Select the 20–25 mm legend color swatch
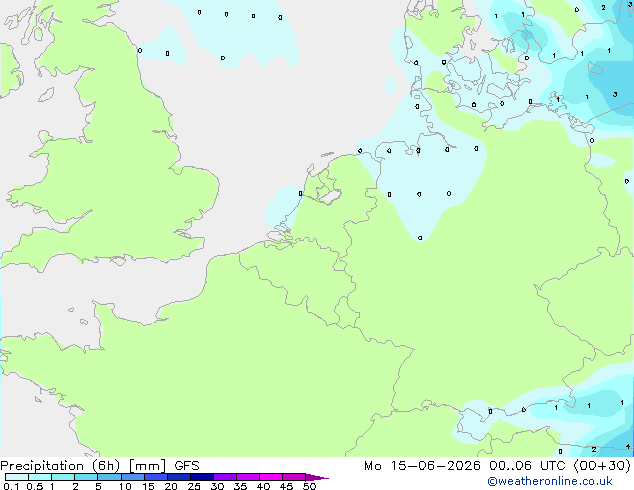The image size is (634, 490). pos(179,477)
